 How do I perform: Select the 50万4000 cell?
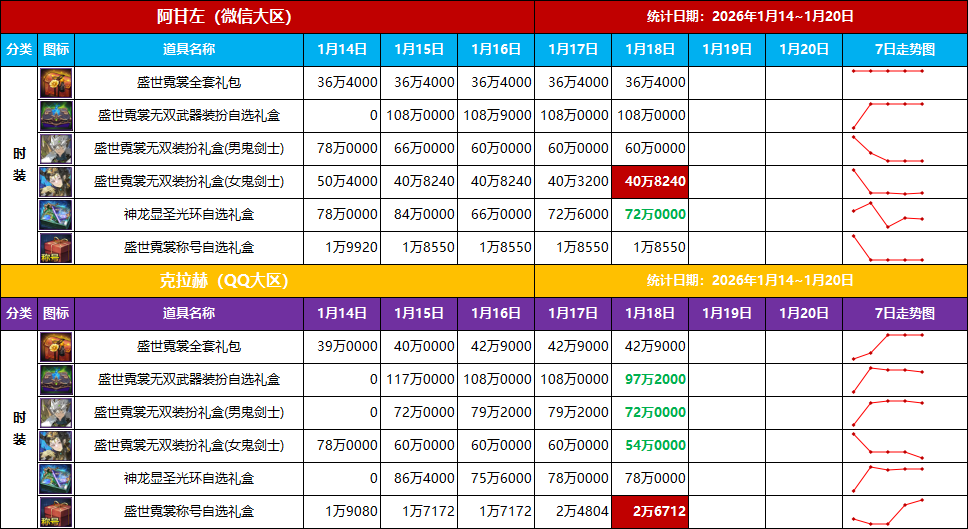pos(342,182)
